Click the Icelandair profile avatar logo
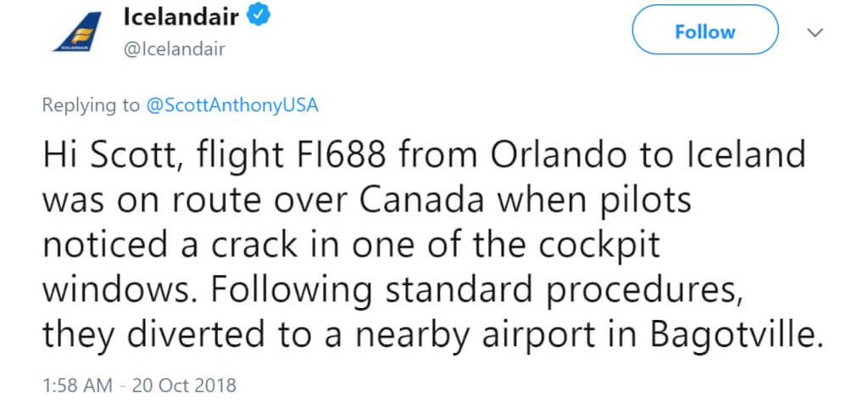 click(x=75, y=32)
